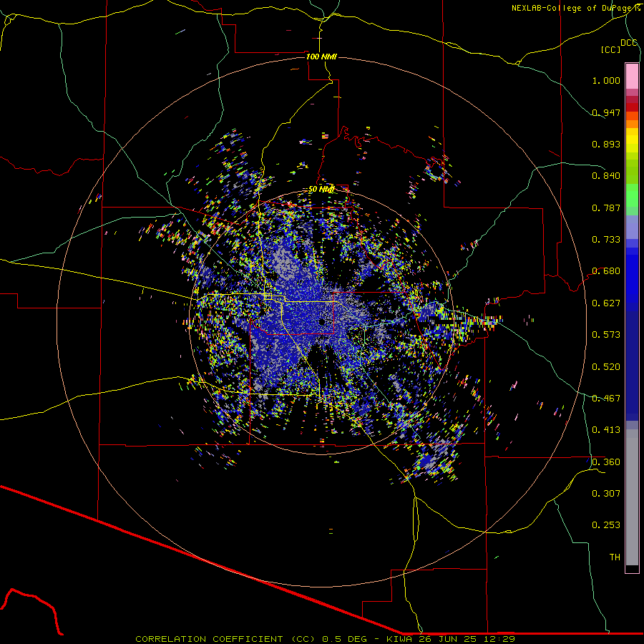Click the black radar site dot at center
Viewport: 644px width, 644px height.
click(x=321, y=321)
